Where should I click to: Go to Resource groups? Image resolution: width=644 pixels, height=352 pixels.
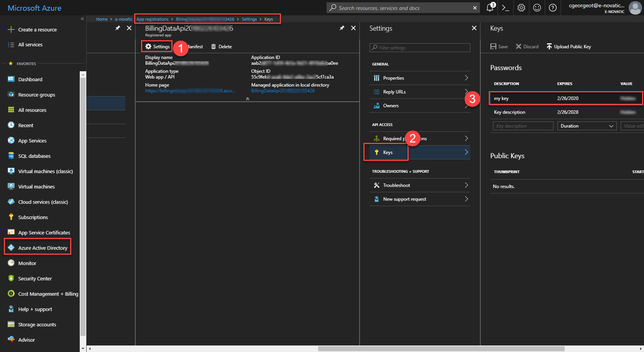click(x=37, y=95)
